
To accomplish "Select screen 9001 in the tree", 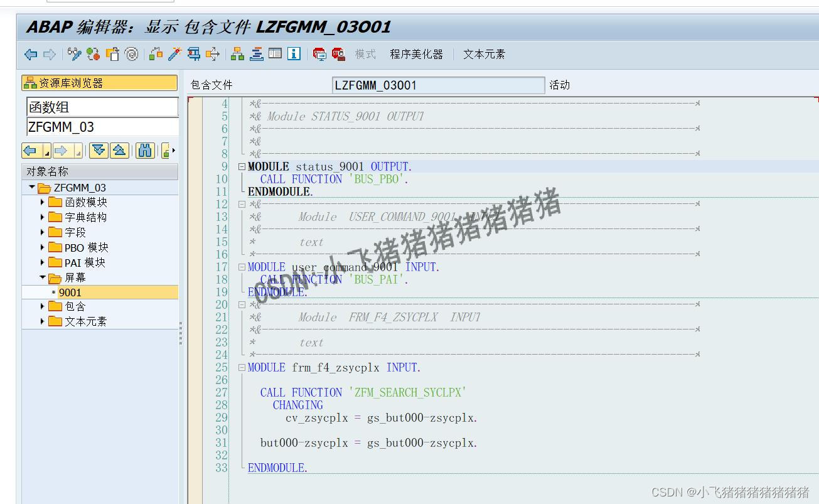I will 70,292.
